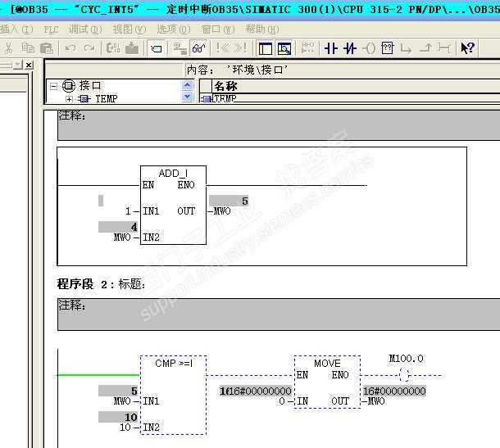Select the CMP >=I comparator box
Screen dimensions: 500x448
pos(173,395)
